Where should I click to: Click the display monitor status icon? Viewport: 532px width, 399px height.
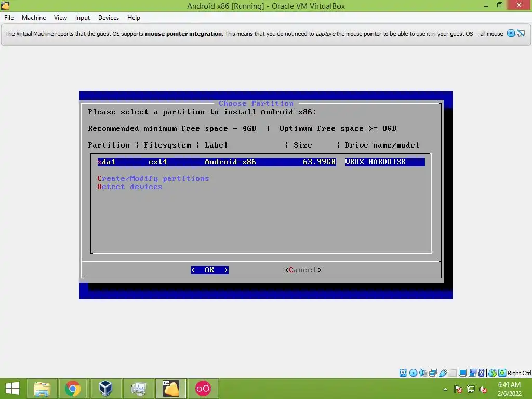click(x=462, y=373)
